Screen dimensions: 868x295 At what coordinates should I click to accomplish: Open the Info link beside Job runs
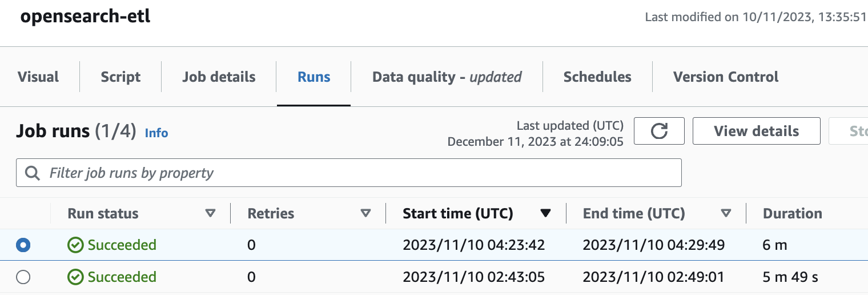point(156,133)
